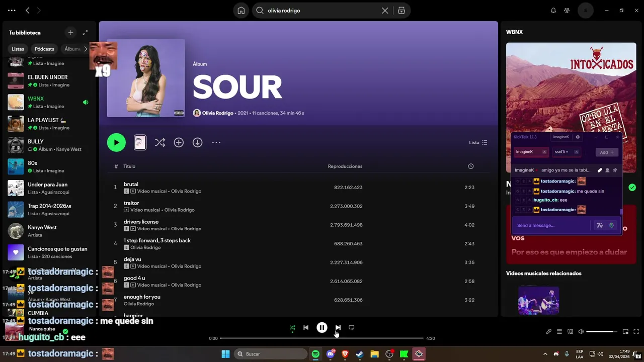Clear the 'olivia rodrigo' search text

click(385, 11)
